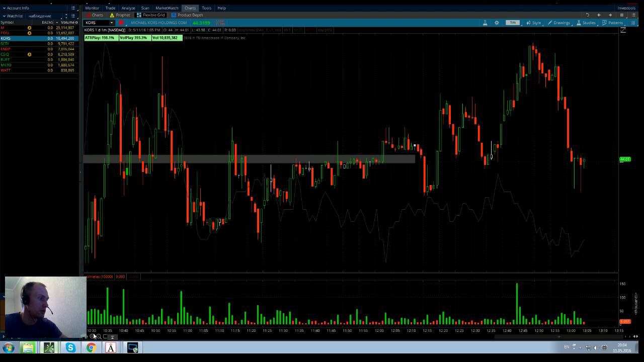This screenshot has width=644, height=362.
Task: Open the list menu icon beside the grid icon
Action: [633, 15]
